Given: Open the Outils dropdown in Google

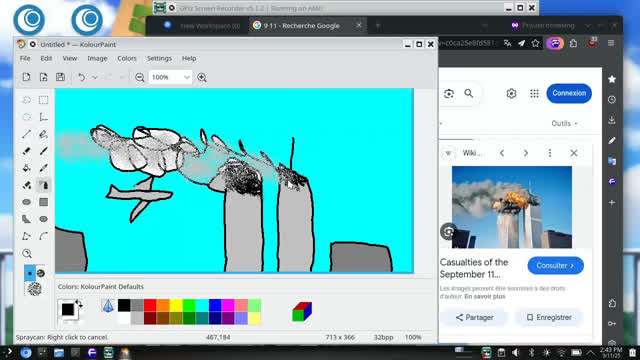Looking at the screenshot, I should (x=564, y=123).
